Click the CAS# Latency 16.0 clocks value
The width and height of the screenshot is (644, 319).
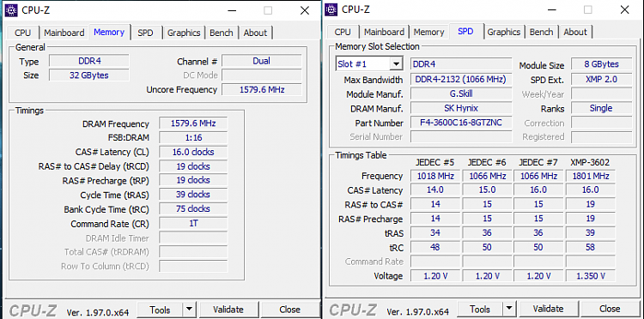pos(193,152)
